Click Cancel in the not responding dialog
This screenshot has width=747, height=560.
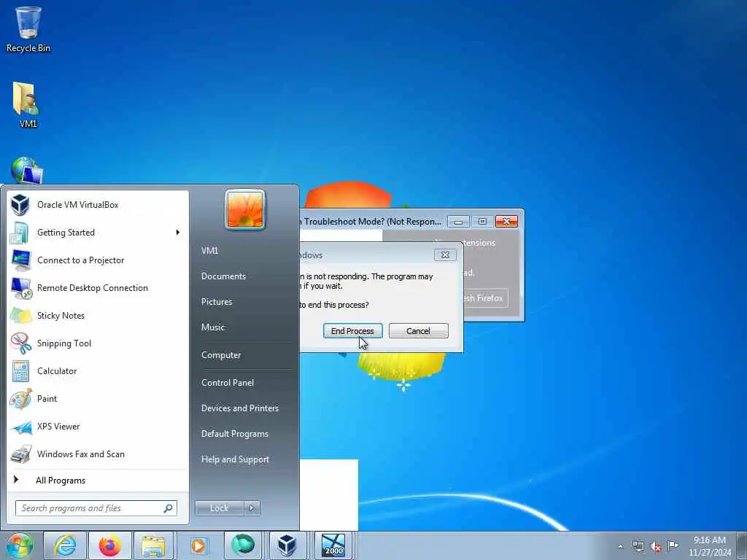tap(418, 331)
